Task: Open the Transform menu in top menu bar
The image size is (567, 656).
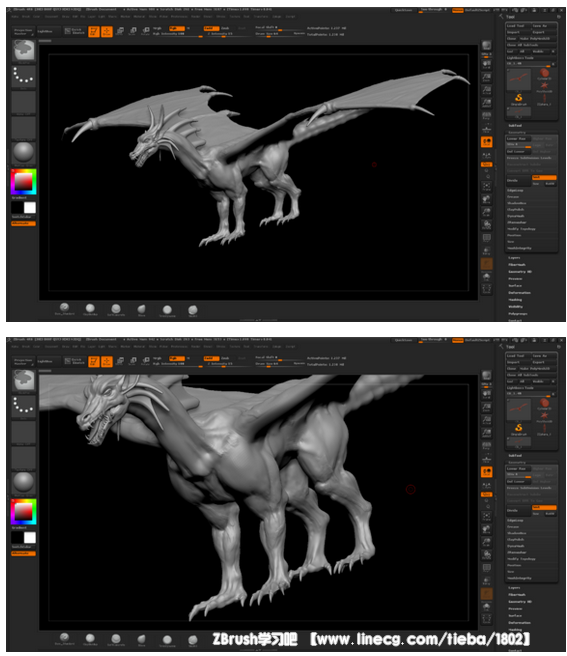Action: click(x=261, y=17)
